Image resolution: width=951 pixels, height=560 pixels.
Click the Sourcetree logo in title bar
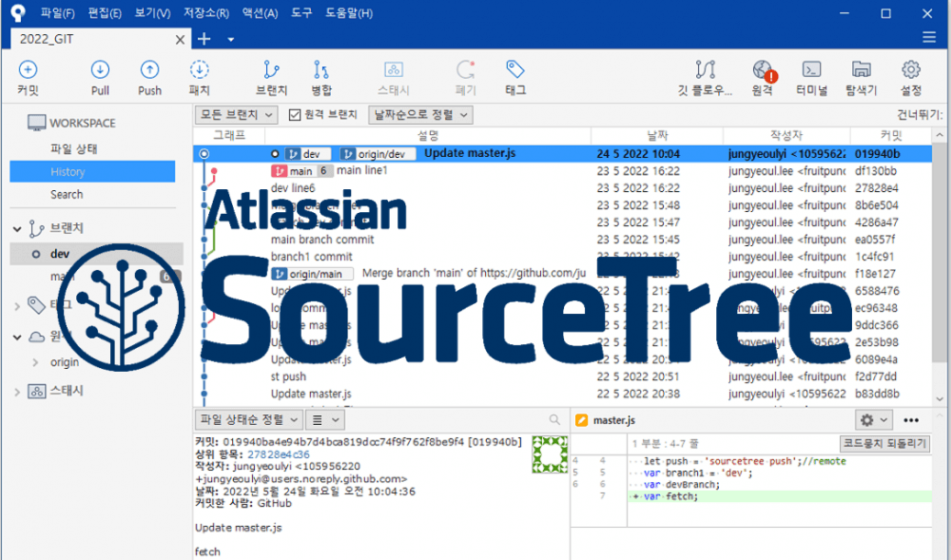(18, 12)
